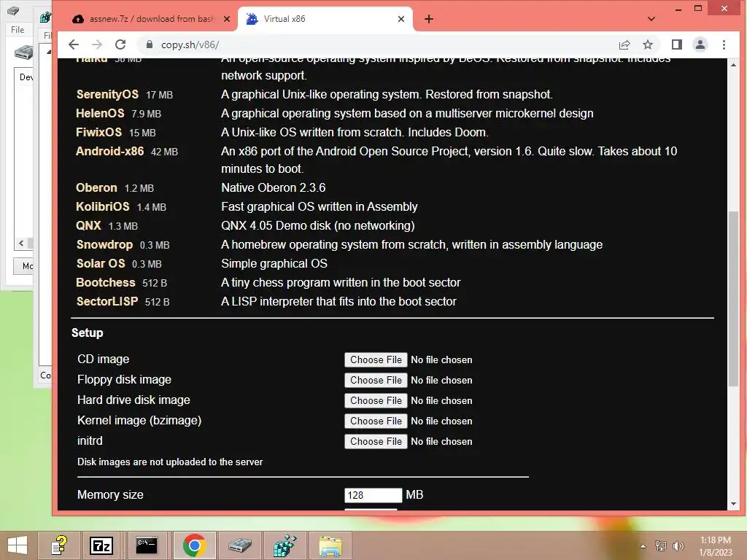Start SectorLISP
The image size is (747, 560).
107,301
